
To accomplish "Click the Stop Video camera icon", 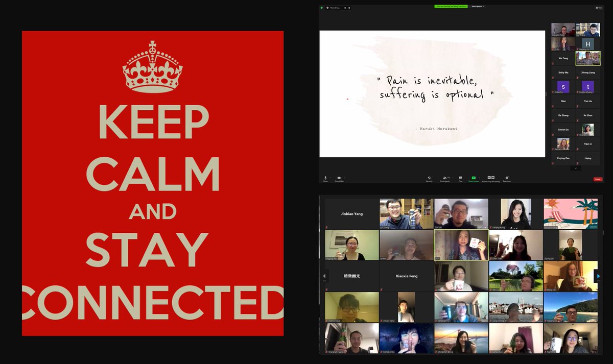I will [339, 178].
